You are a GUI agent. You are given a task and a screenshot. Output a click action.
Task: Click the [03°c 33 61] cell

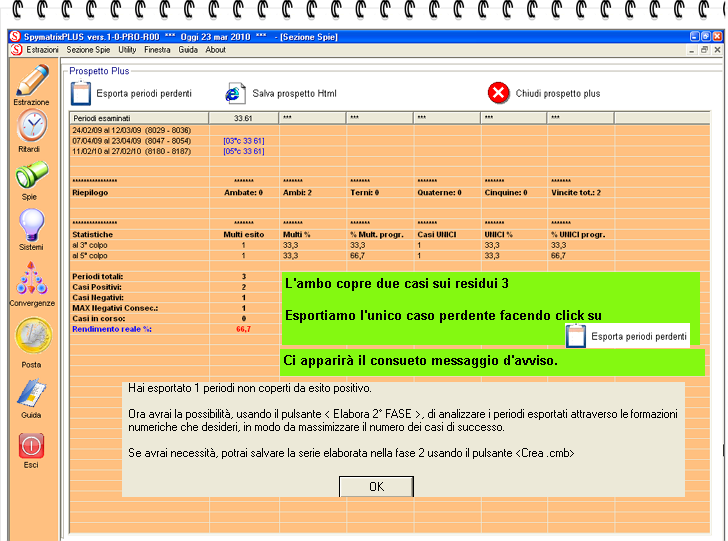click(x=244, y=141)
